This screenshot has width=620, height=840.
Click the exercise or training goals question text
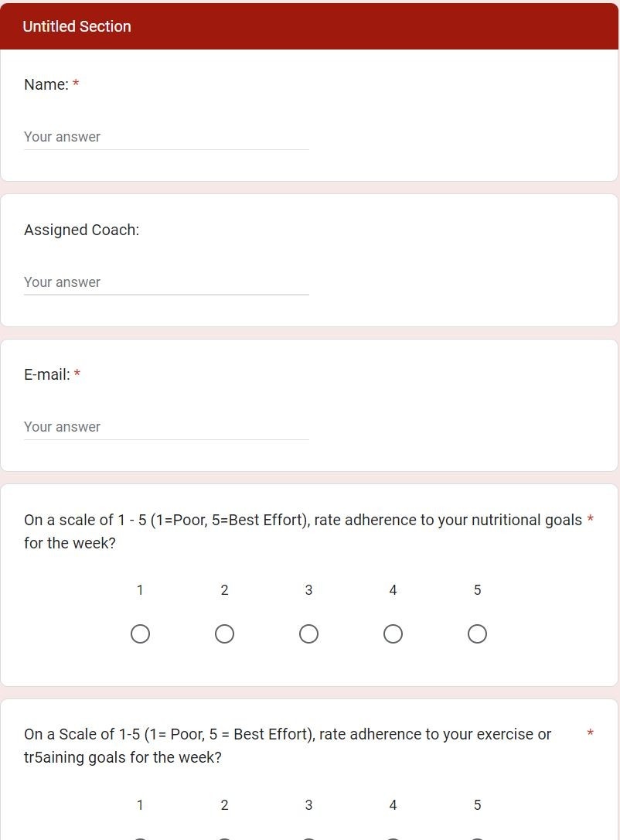288,746
